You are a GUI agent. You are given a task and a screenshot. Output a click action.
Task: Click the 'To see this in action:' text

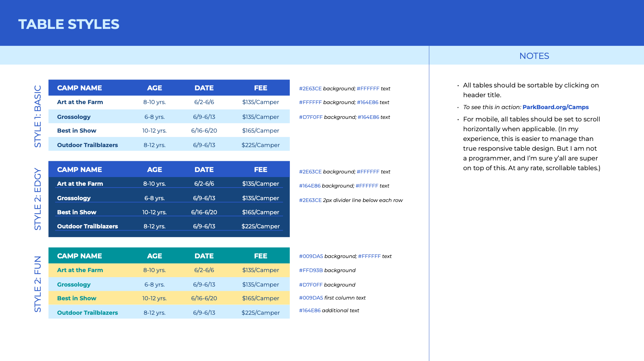tap(492, 107)
